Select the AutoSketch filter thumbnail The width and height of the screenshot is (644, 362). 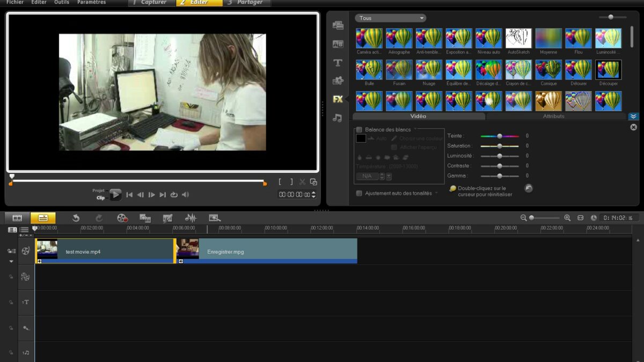point(518,39)
